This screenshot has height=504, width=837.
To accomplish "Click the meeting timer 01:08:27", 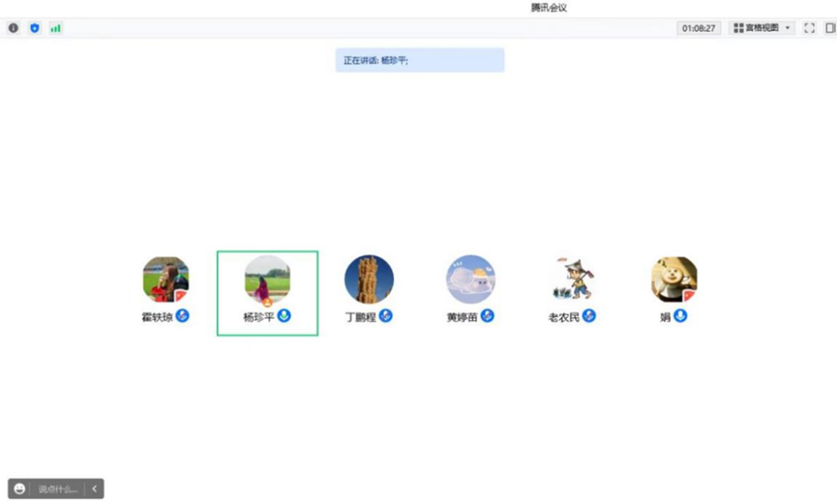I will point(699,28).
